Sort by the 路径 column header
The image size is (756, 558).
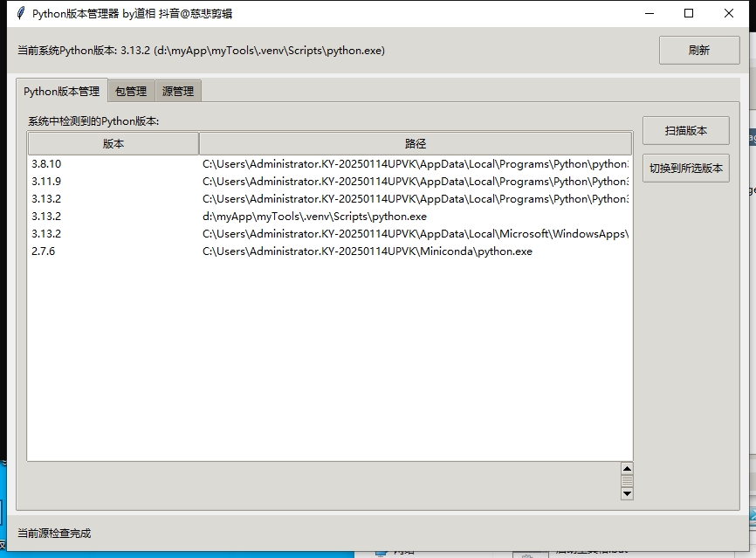coord(416,144)
